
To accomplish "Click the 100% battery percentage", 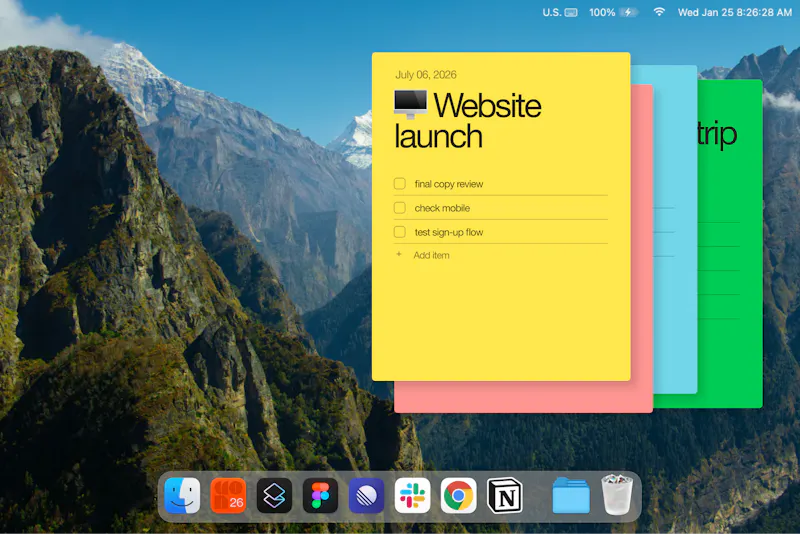I will (x=602, y=12).
